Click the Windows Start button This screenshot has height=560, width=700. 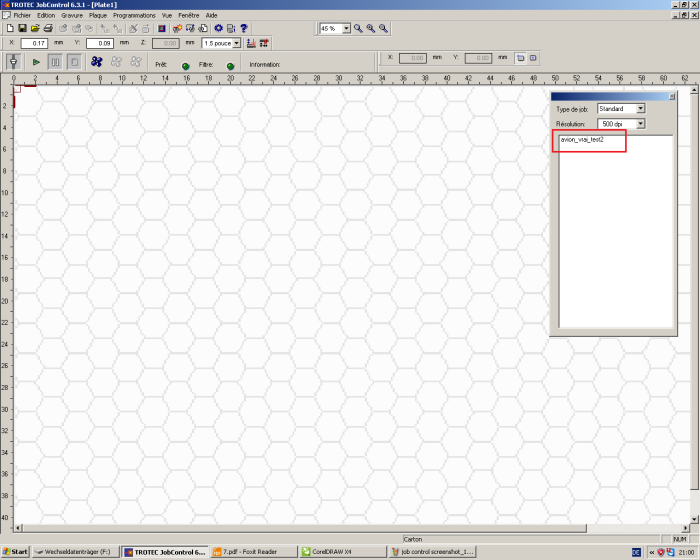point(15,552)
